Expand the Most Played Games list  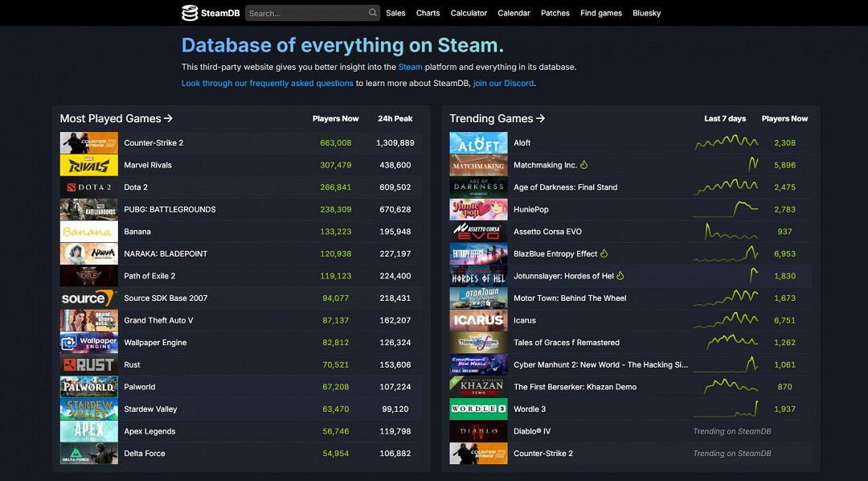[117, 118]
